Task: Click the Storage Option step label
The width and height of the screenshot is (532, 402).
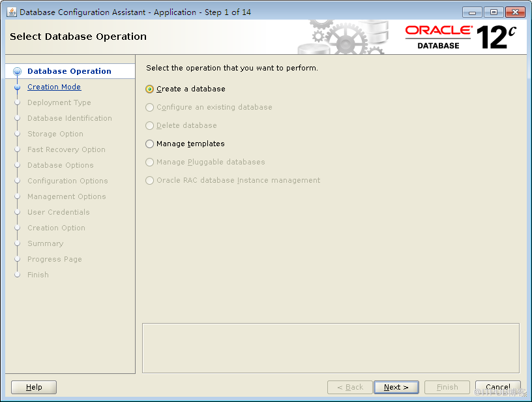Action: coord(55,134)
